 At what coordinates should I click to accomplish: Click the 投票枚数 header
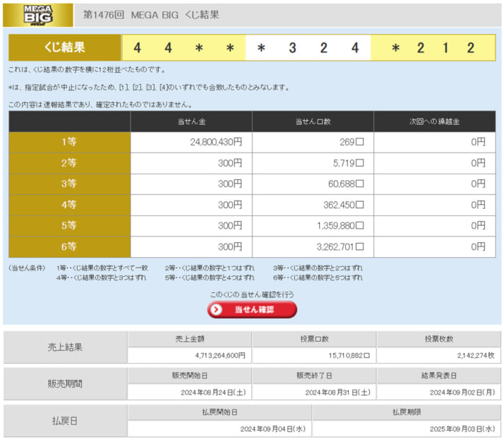pos(439,339)
